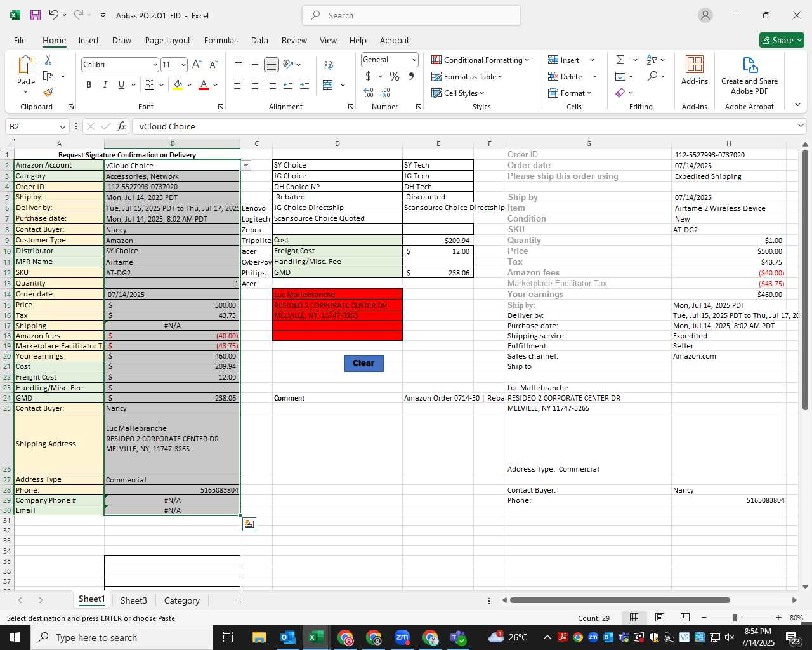Click the Clear eraser icon
Viewport: 812px width, 650px height.
(x=620, y=93)
